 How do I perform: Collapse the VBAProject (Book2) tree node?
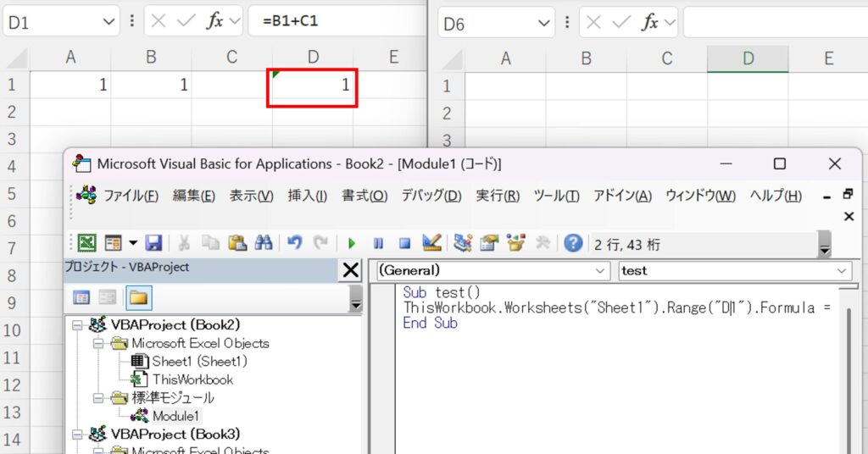tap(77, 325)
